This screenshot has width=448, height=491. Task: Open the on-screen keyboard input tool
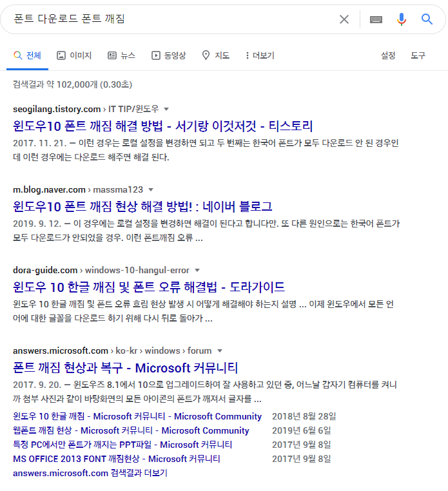(376, 19)
